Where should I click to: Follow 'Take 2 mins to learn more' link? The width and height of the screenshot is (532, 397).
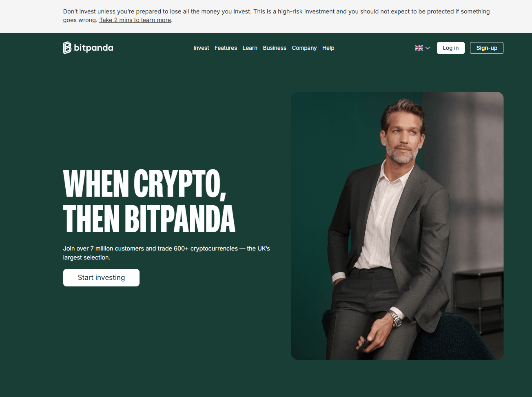click(x=135, y=20)
